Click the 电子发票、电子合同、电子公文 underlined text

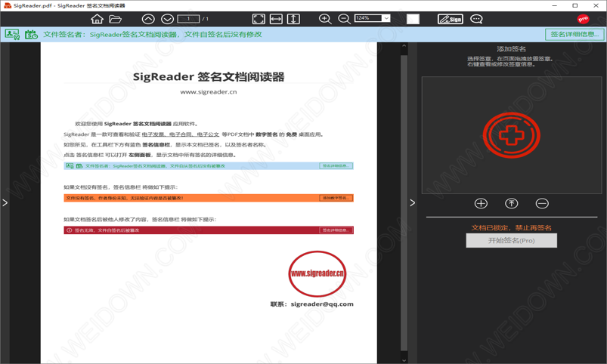pos(181,134)
